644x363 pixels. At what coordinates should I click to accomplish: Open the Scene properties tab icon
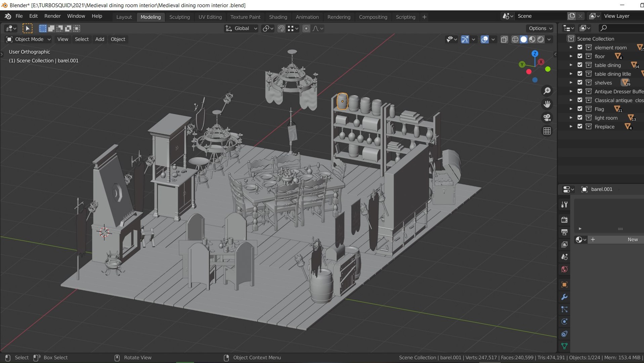point(564,257)
